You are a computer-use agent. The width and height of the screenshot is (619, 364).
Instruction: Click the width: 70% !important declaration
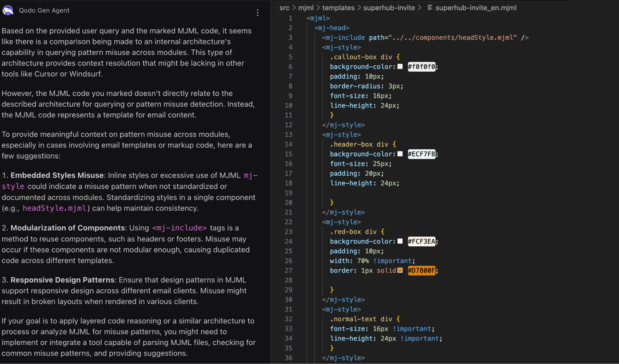372,261
